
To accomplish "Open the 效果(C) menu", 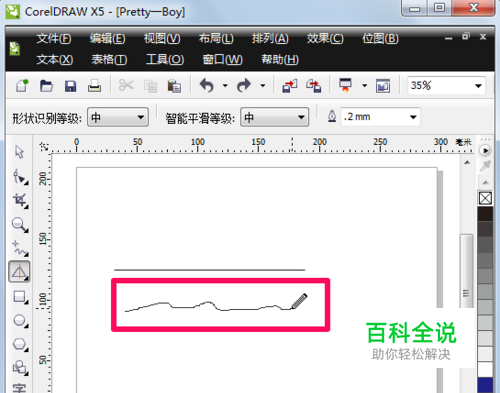I will pyautogui.click(x=325, y=39).
